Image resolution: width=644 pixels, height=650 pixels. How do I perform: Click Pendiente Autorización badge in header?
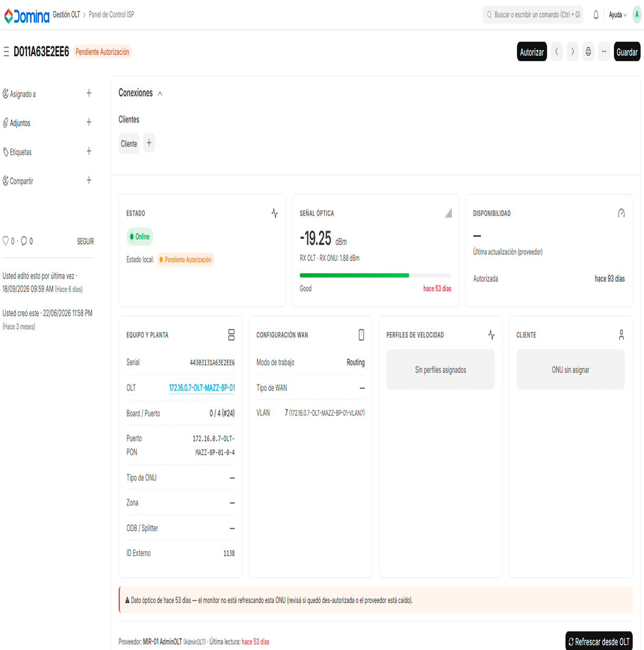pos(102,52)
